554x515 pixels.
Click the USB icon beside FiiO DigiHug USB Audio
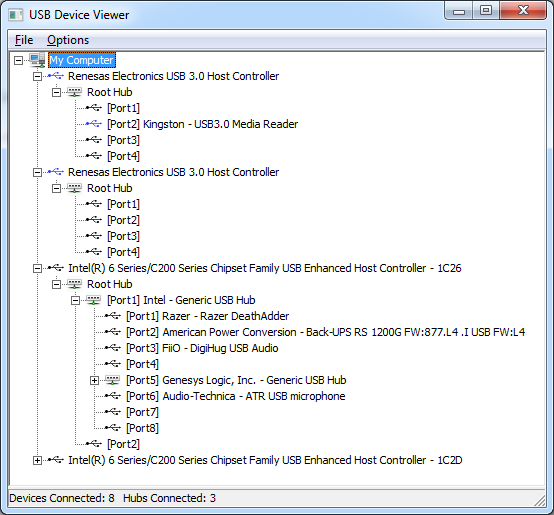pos(113,348)
